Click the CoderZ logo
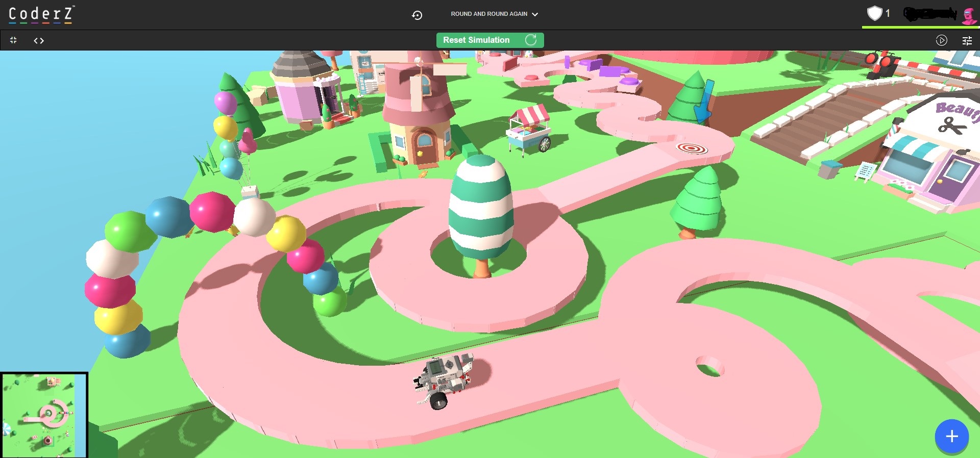 click(41, 14)
